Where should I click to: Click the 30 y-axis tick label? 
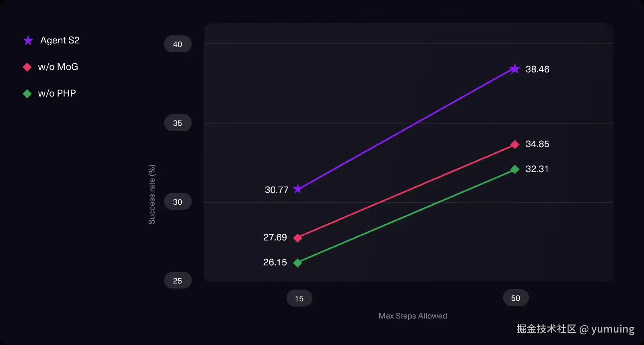point(178,202)
